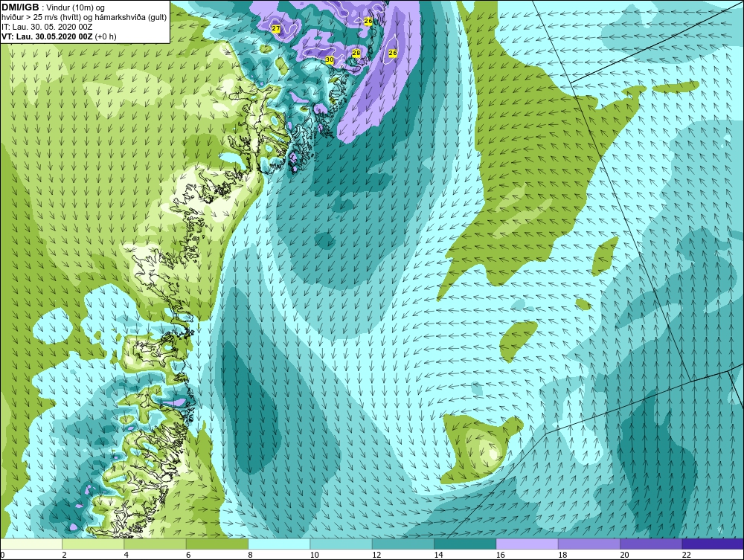Image resolution: width=744 pixels, height=560 pixels.
Task: Click the legend scale number 8
Action: point(250,555)
